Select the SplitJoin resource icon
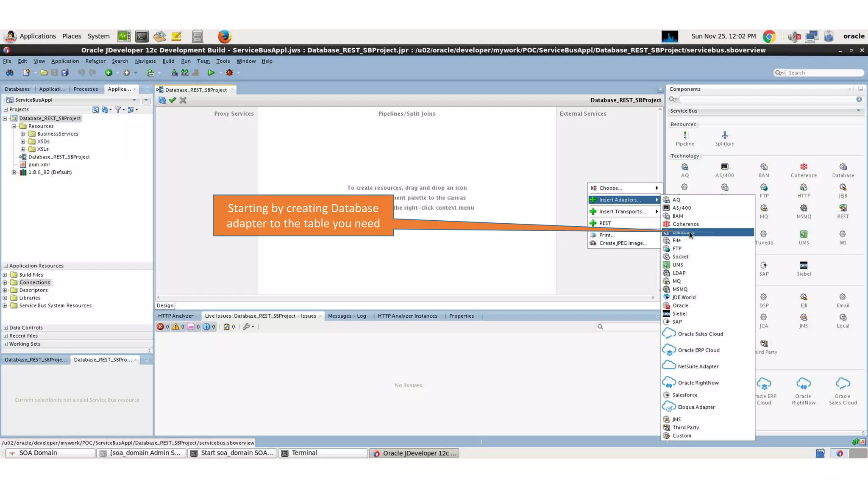The height and width of the screenshot is (488, 868). click(x=724, y=136)
